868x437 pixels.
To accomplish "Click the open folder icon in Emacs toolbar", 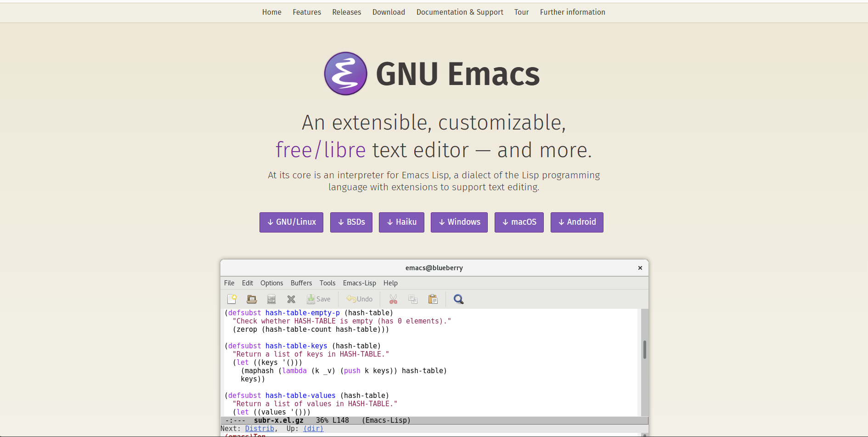I will (x=252, y=299).
